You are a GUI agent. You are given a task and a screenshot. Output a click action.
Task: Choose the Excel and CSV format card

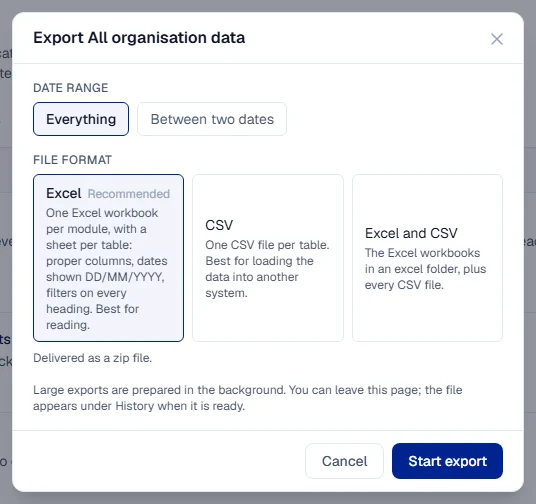click(427, 258)
